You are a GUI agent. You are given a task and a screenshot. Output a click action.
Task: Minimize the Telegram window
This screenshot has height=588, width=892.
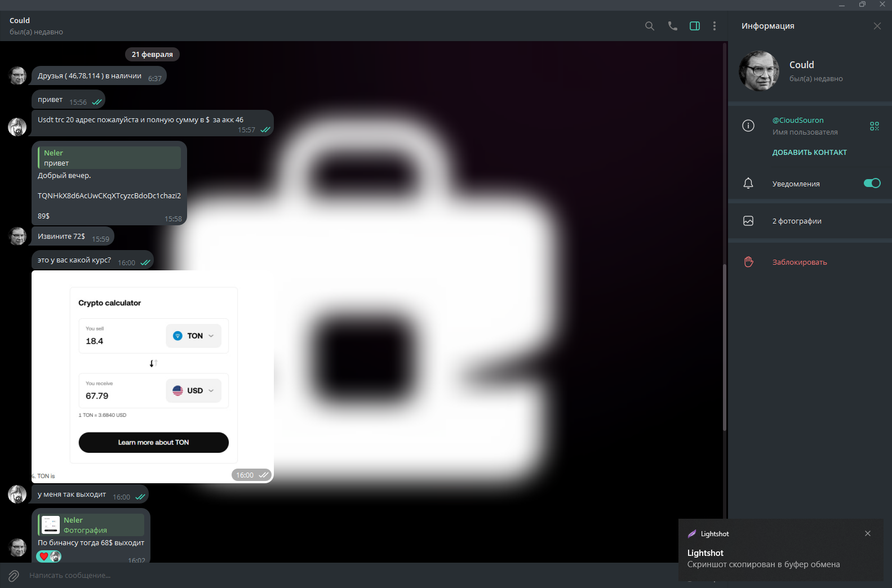click(842, 5)
